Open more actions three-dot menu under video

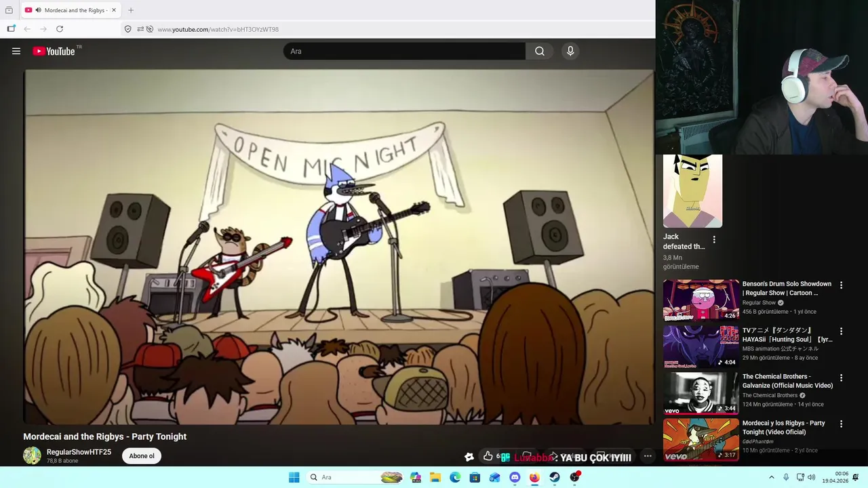(x=648, y=456)
